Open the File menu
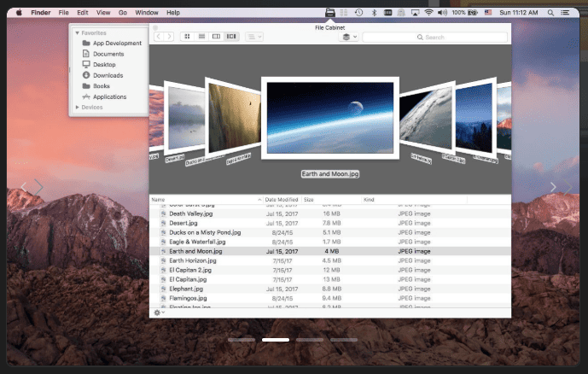 tap(63, 12)
